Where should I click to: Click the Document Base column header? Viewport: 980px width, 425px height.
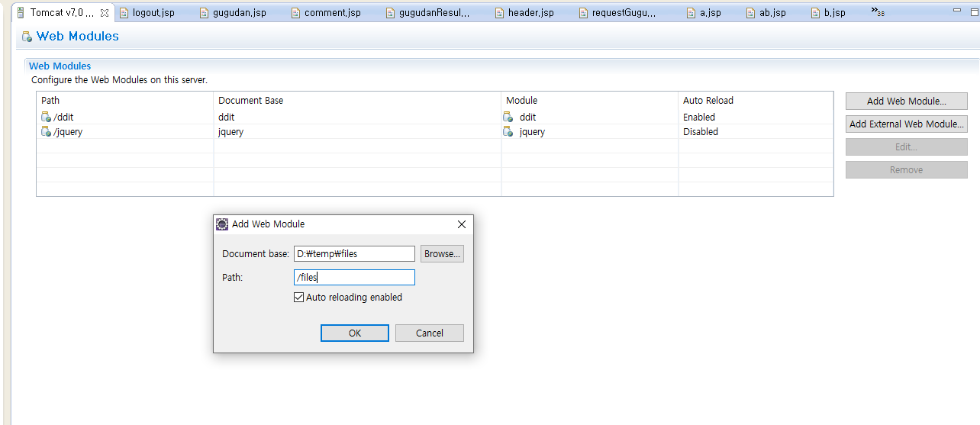click(x=357, y=100)
